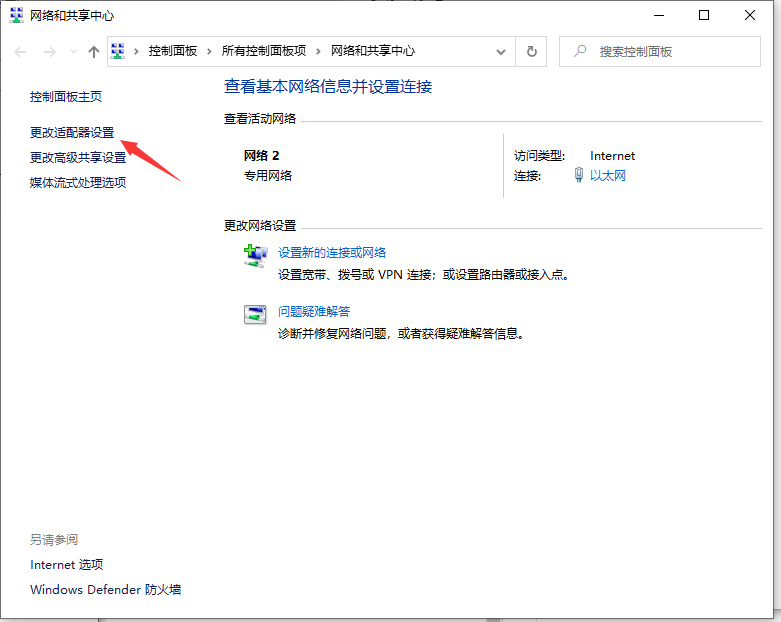Click the set up new connection icon

tap(256, 255)
